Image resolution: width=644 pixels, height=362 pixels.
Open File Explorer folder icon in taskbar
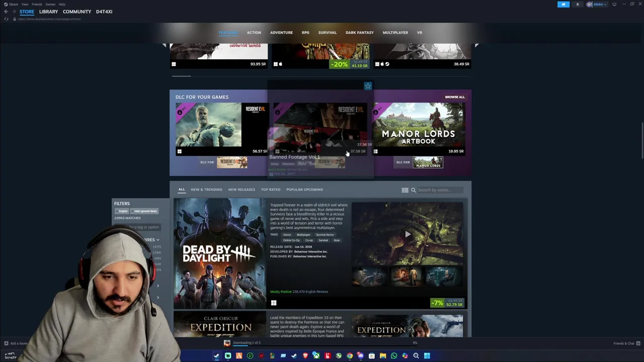pyautogui.click(x=383, y=356)
